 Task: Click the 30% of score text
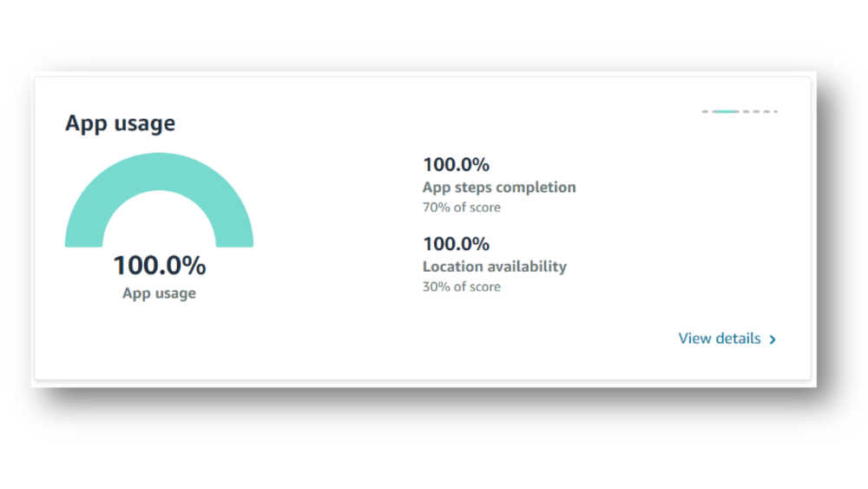click(x=461, y=287)
